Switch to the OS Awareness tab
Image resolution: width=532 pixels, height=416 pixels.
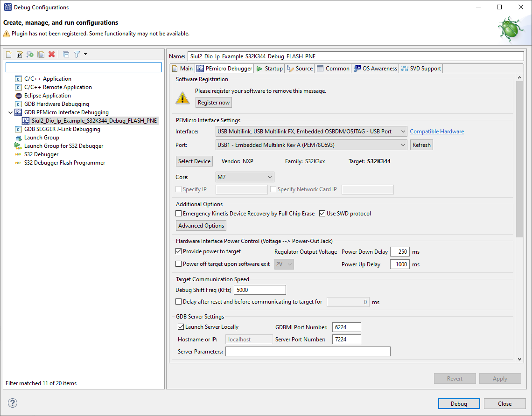click(x=375, y=68)
